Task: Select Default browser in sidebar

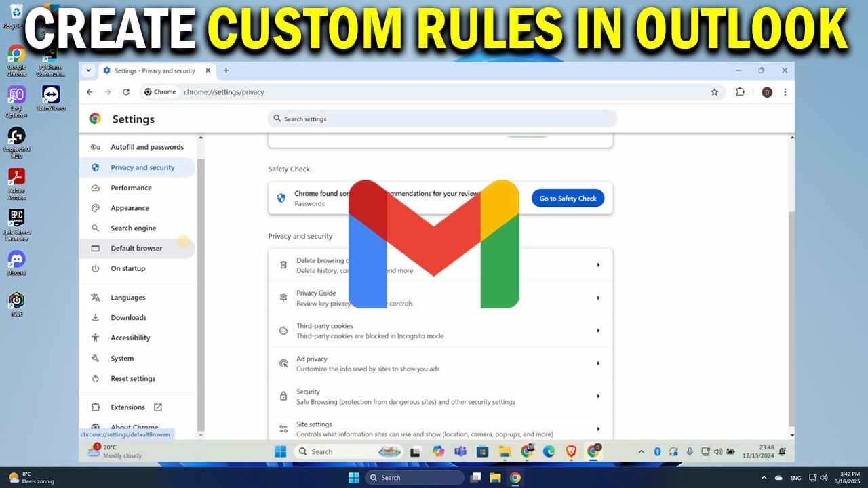Action: (137, 248)
